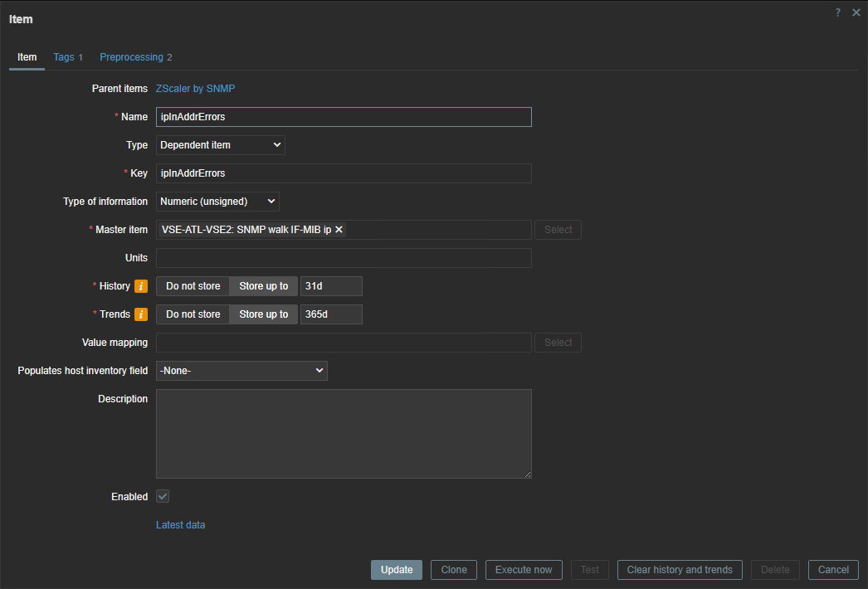This screenshot has width=868, height=589.
Task: Click the History info hint icon
Action: [x=141, y=286]
